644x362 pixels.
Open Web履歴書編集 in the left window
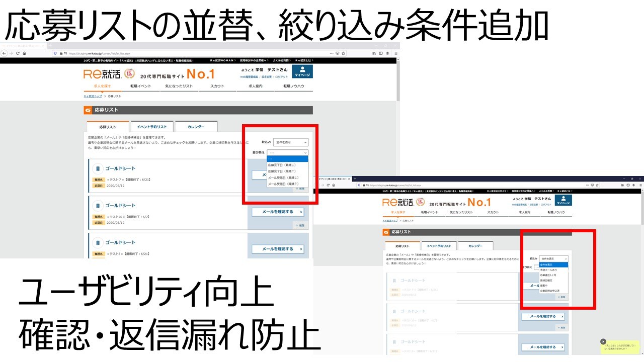coord(249,77)
